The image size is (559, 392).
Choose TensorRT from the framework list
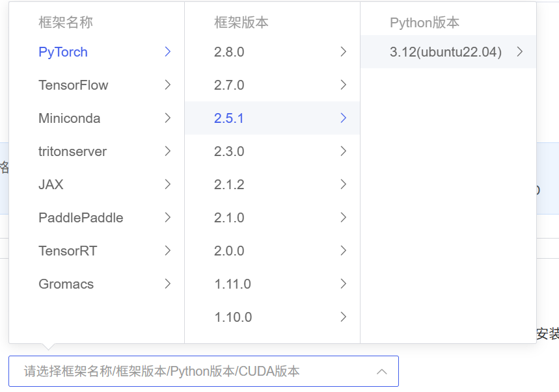[x=96, y=251]
